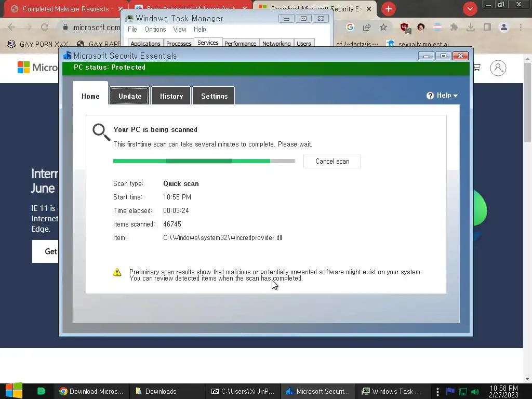Reload the page in the browser
Screen dimensions: 532x399
click(45, 27)
